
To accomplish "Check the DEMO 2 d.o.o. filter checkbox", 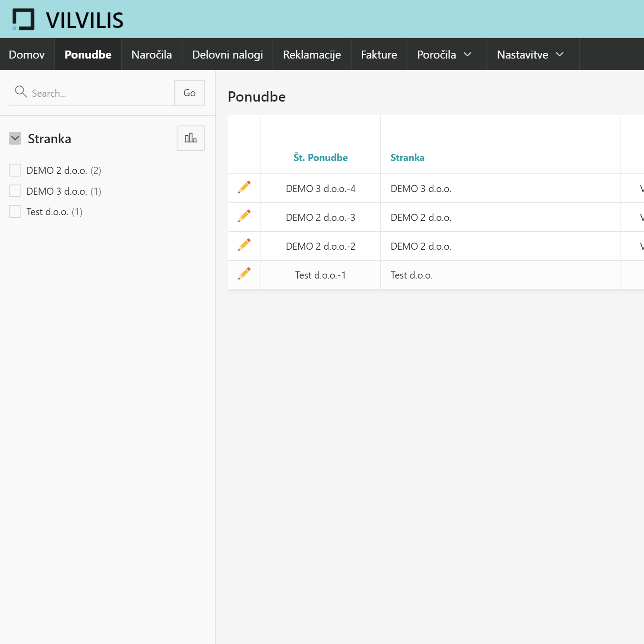I will tap(15, 170).
